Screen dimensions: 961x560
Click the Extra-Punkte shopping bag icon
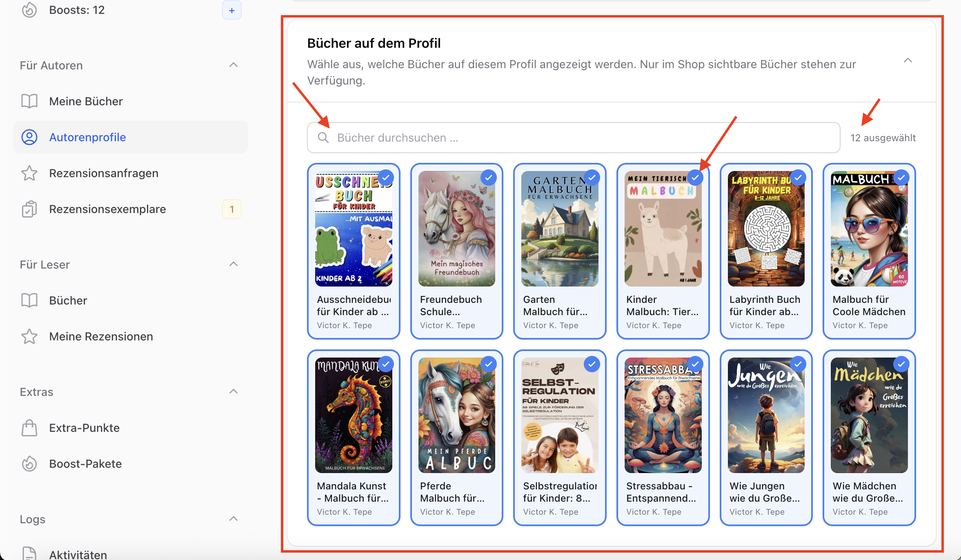pyautogui.click(x=29, y=428)
